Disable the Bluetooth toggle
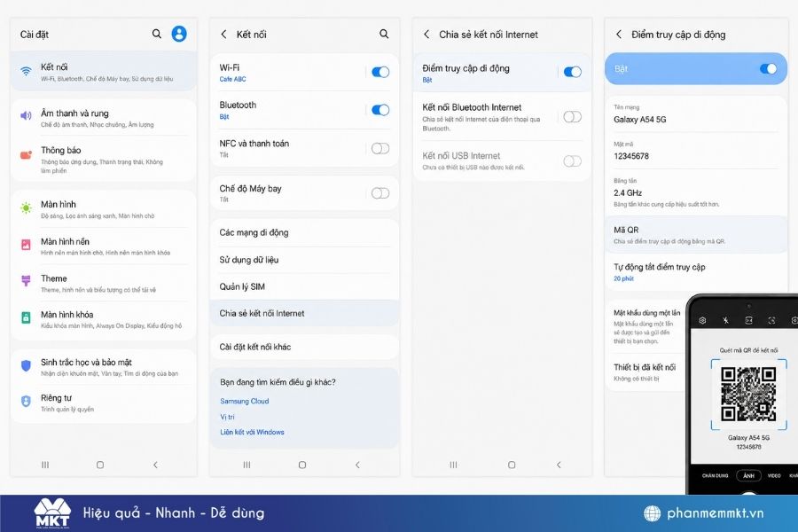 pyautogui.click(x=380, y=110)
